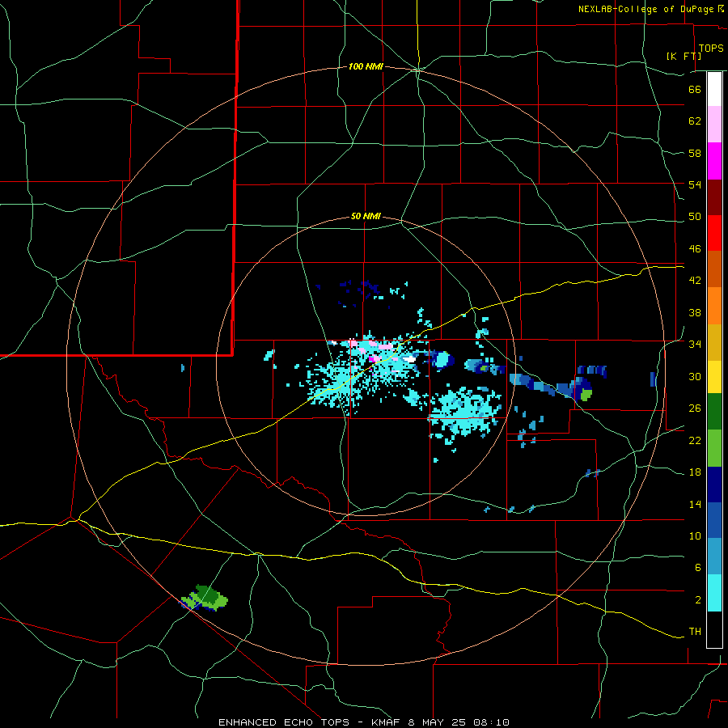728x728 pixels.
Task: Click the green echo cell in the southwest
Action: coord(205,598)
